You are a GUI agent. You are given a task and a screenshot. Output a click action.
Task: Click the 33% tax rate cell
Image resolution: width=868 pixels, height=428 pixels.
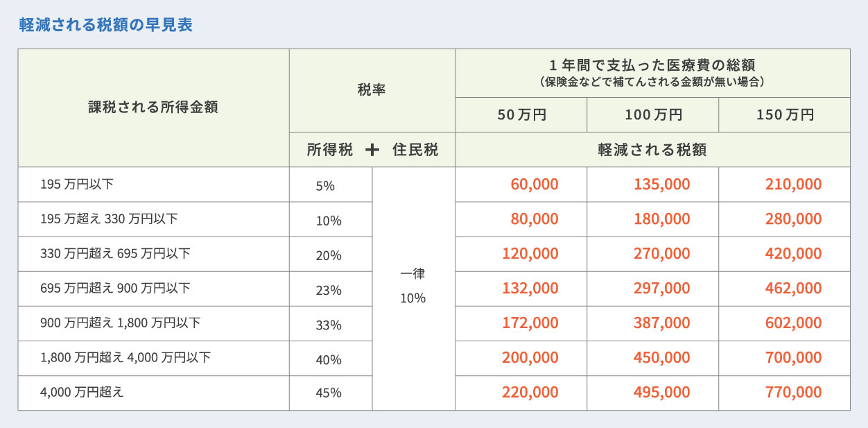[x=331, y=323]
